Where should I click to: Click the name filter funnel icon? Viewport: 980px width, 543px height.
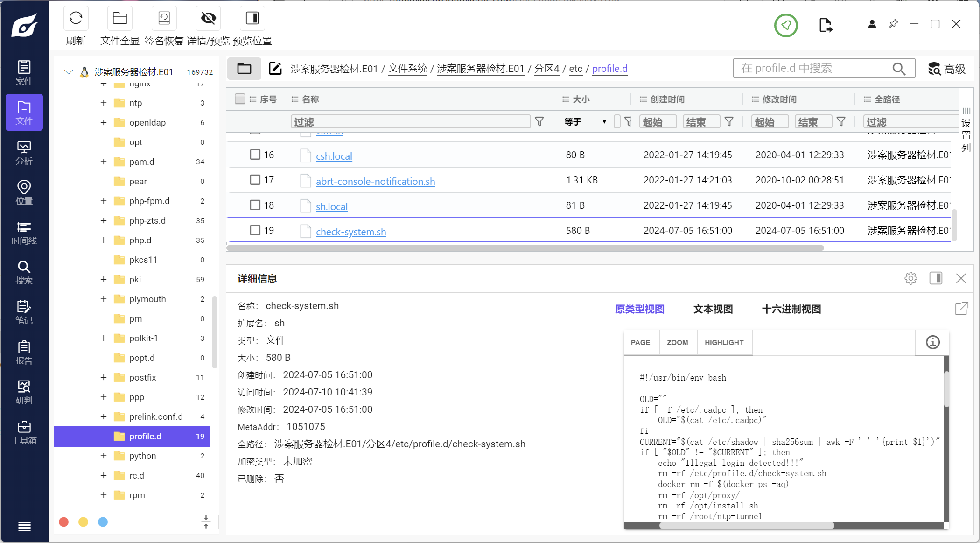coord(539,122)
